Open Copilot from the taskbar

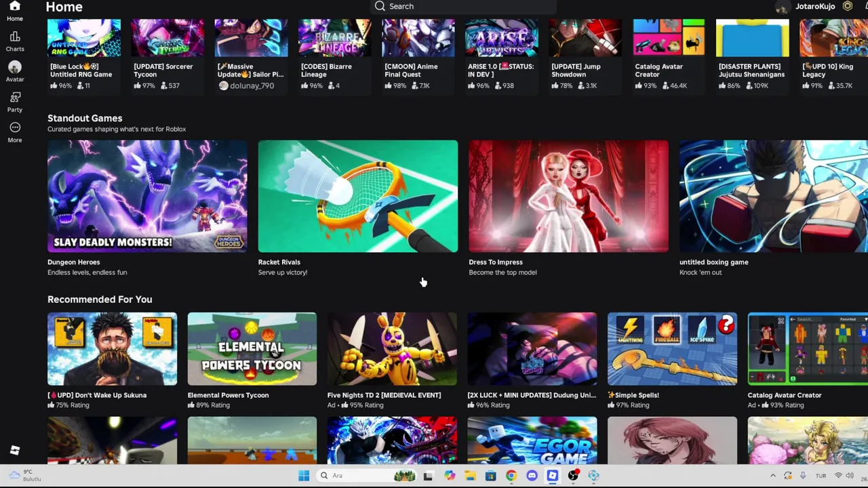(450, 476)
